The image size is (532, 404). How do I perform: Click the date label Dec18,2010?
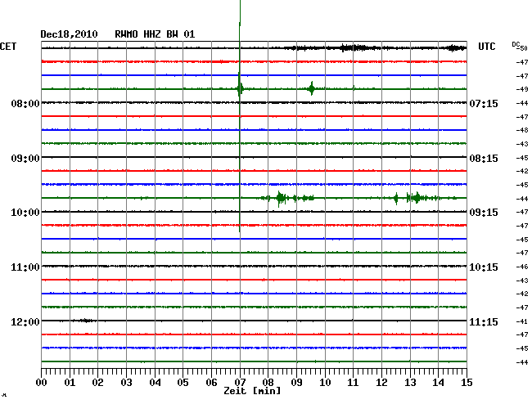69,34
